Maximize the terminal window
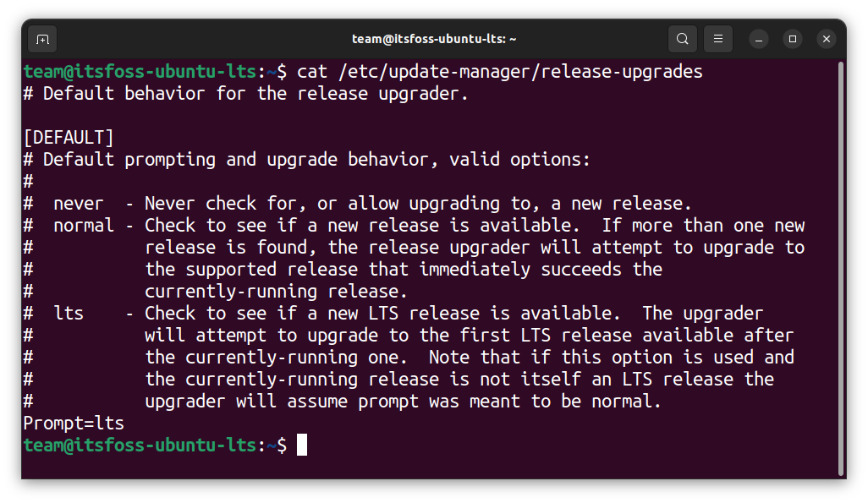 point(792,39)
